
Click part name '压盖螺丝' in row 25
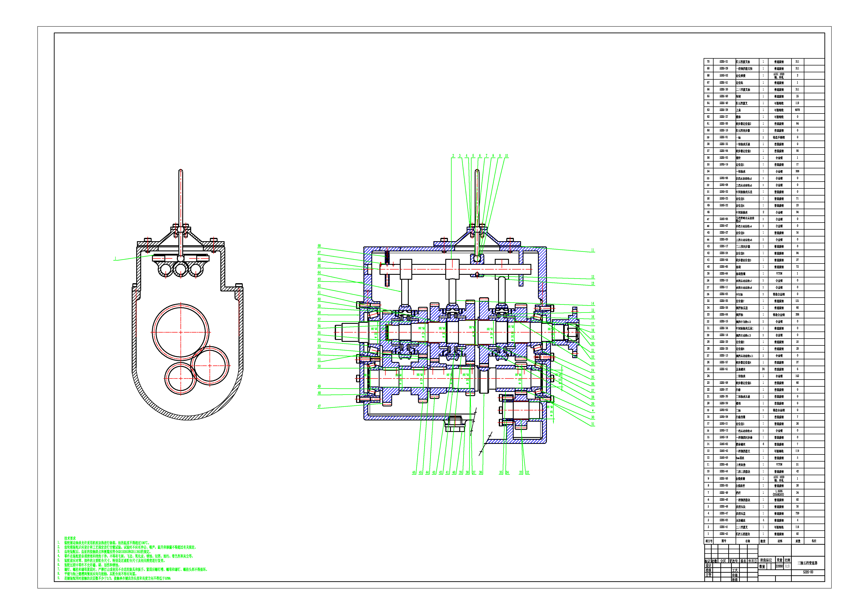(x=741, y=369)
